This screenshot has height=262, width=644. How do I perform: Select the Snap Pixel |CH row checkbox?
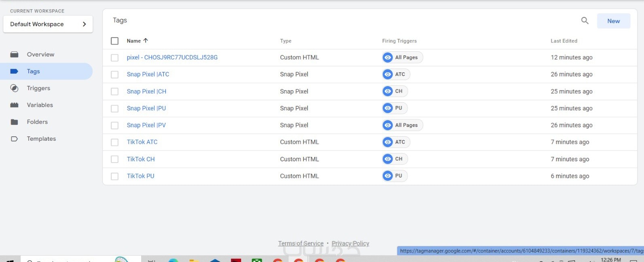pos(114,92)
